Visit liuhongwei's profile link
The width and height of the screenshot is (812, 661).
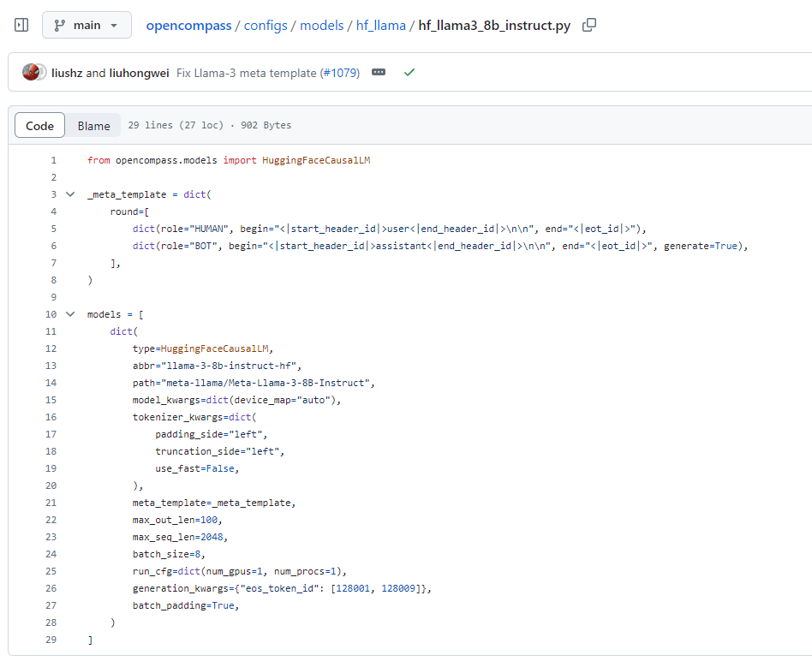[140, 73]
